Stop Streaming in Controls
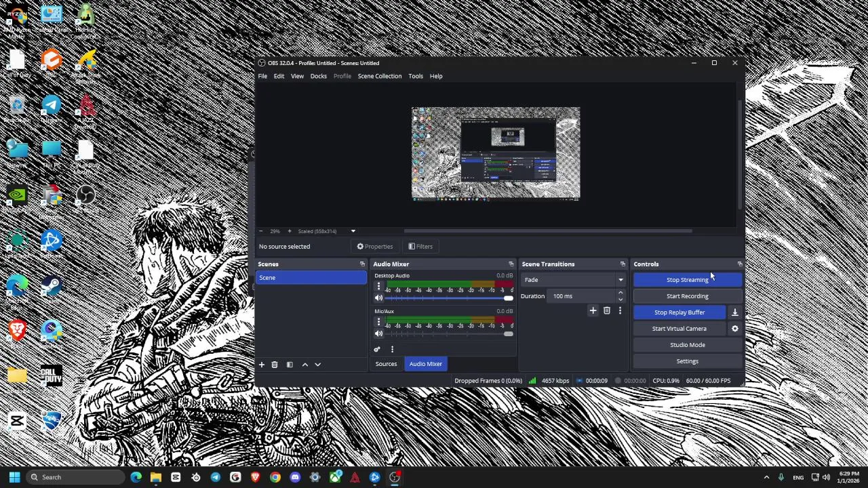Viewport: 868px width, 488px height. (x=687, y=280)
